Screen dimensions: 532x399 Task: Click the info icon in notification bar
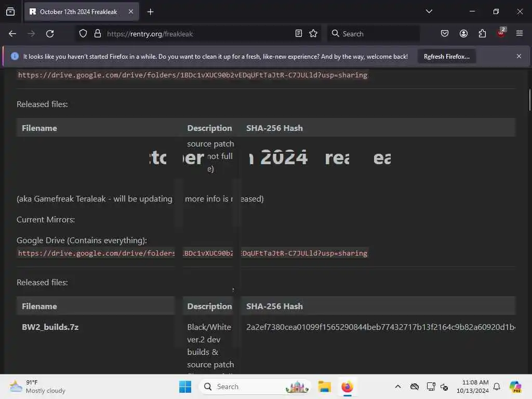coord(15,56)
